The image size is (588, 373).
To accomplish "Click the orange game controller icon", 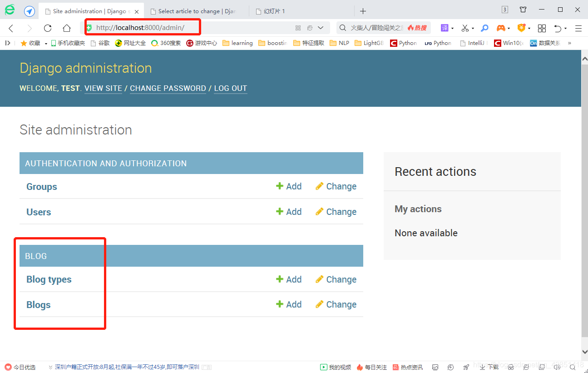I will pyautogui.click(x=501, y=28).
